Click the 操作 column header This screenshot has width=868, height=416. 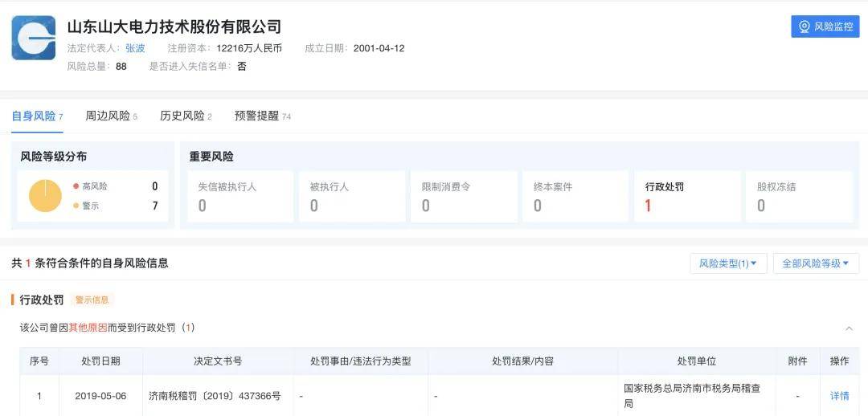click(839, 361)
